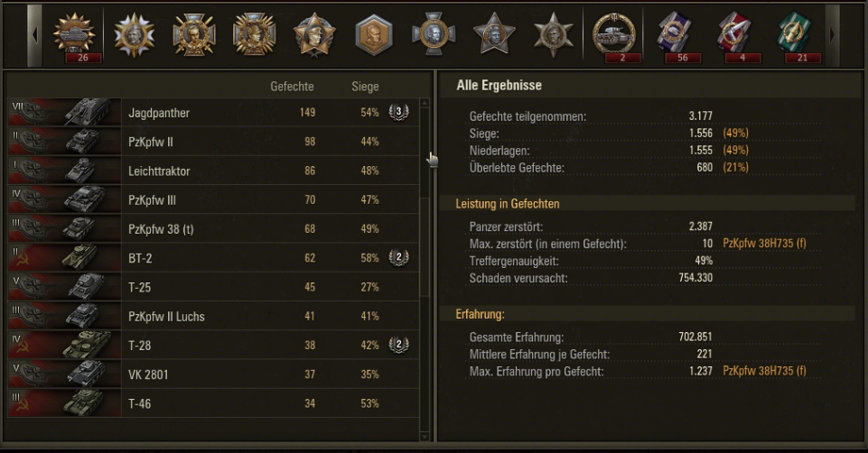Click the round tank badge with count 2
The width and height of the screenshot is (868, 453).
point(614,34)
